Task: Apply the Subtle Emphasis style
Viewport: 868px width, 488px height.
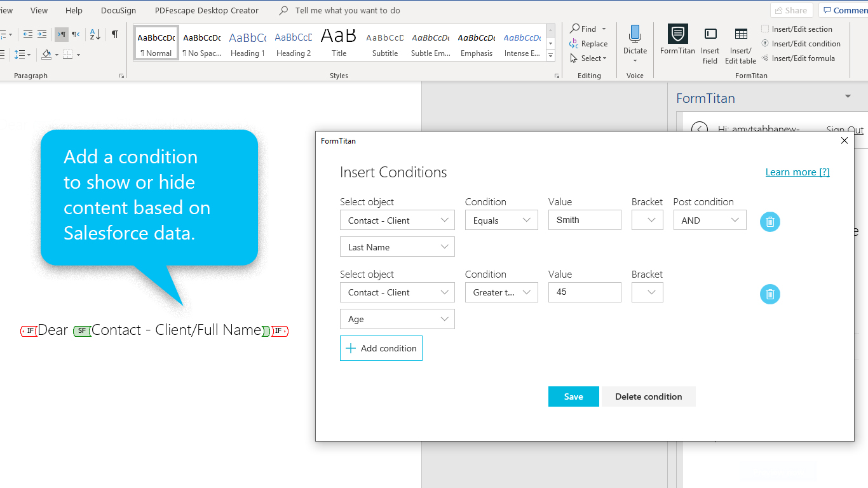Action: [430, 43]
